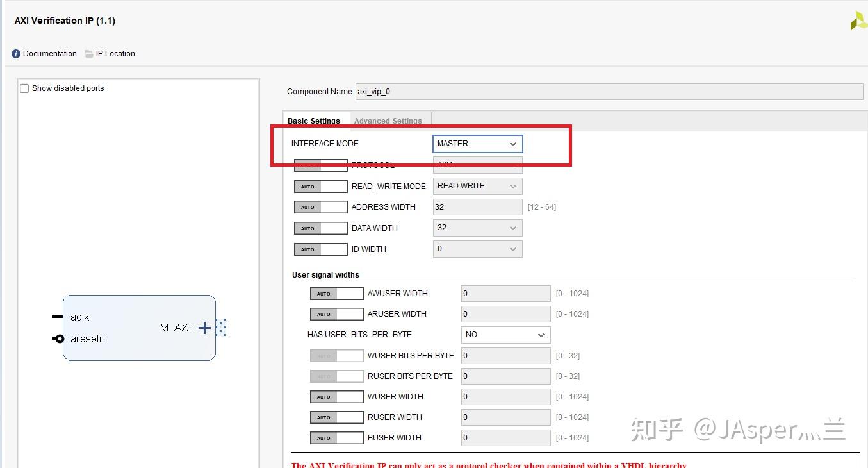Viewport: 868px width, 468px height.
Task: Click the Xilinx logo in the top-right corner
Action: 858,20
